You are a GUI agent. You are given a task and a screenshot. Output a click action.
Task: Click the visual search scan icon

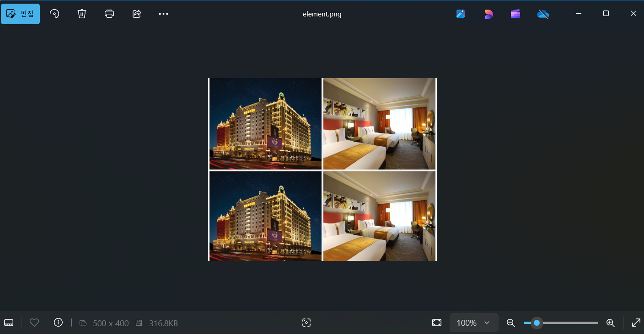pos(306,323)
